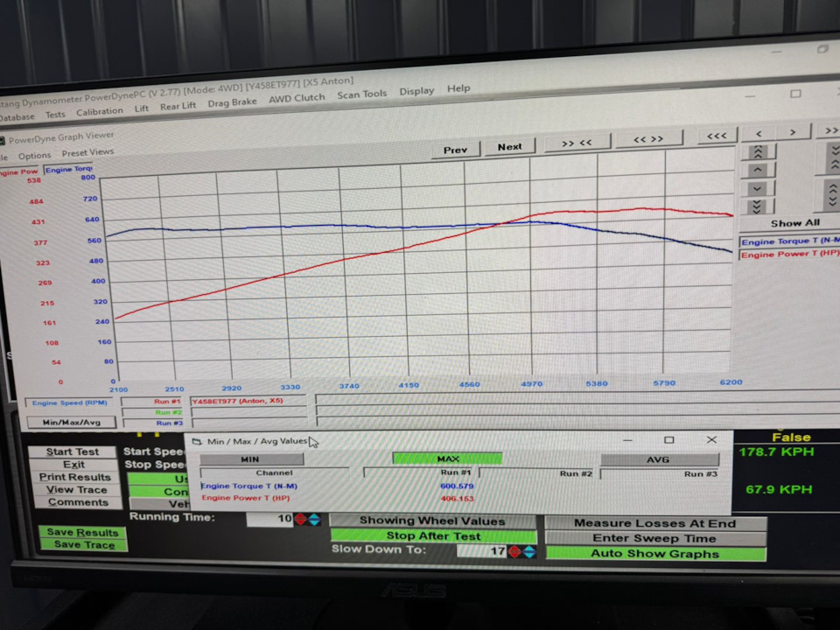The image size is (840, 630).
Task: Select the Engine Power axis tab
Action: pos(19,172)
